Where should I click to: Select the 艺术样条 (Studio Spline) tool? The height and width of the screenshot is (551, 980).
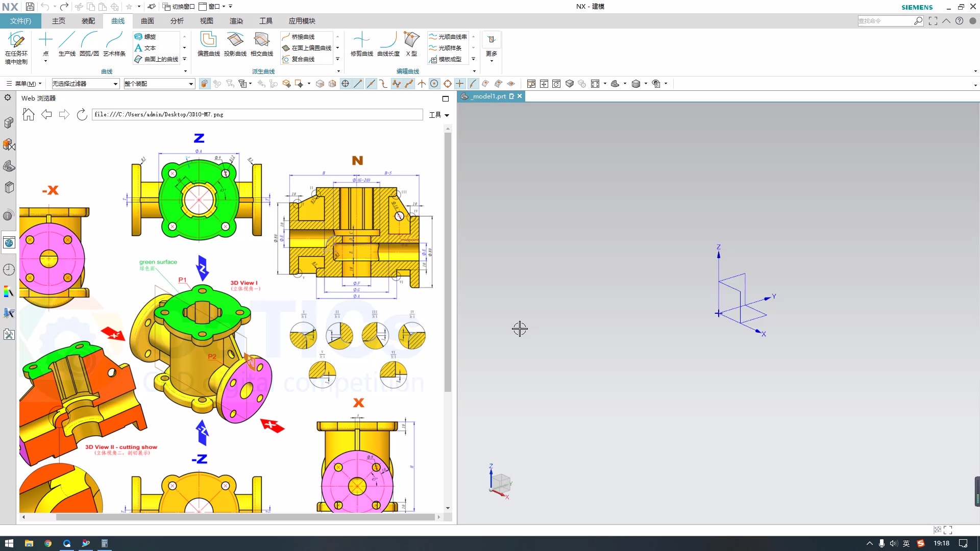114,44
